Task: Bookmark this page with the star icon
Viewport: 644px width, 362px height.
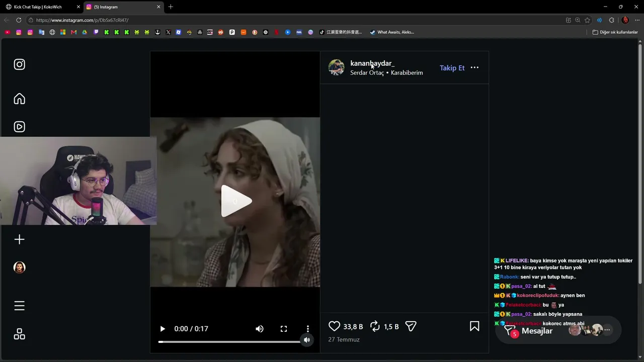Action: coord(587,20)
